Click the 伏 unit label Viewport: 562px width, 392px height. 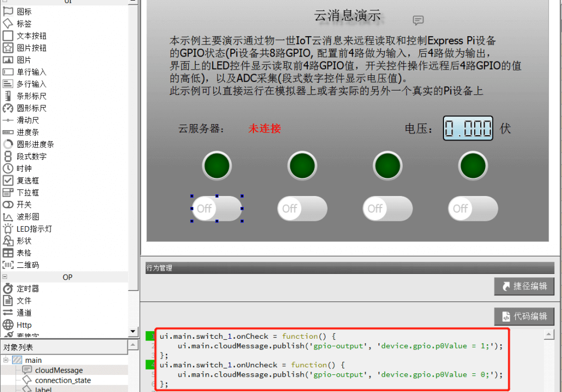tap(505, 128)
